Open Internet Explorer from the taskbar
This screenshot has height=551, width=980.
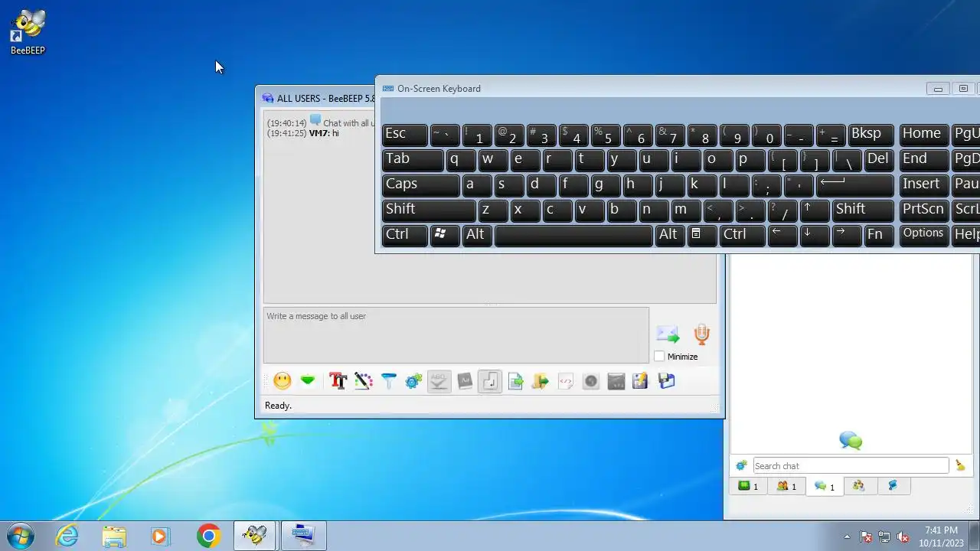[67, 536]
